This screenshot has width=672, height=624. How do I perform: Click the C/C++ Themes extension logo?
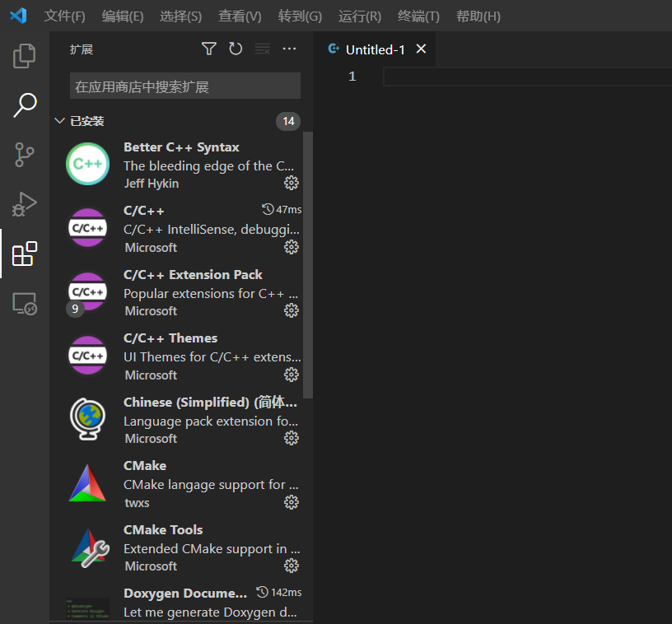click(88, 356)
